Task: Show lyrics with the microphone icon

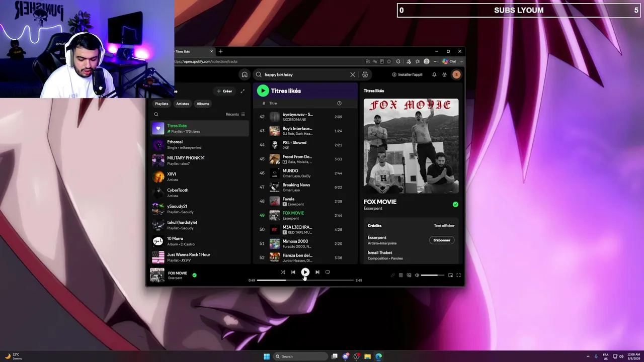Action: pyautogui.click(x=393, y=275)
